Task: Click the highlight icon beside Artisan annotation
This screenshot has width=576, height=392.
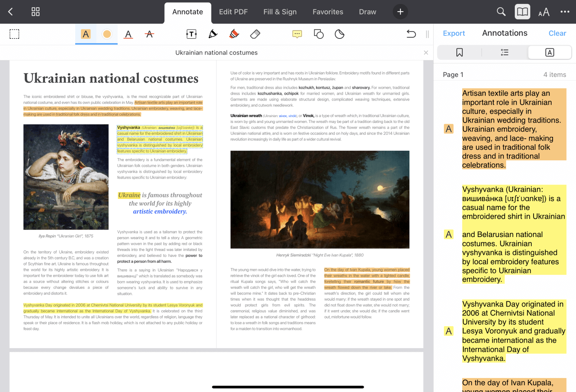Action: tap(449, 129)
